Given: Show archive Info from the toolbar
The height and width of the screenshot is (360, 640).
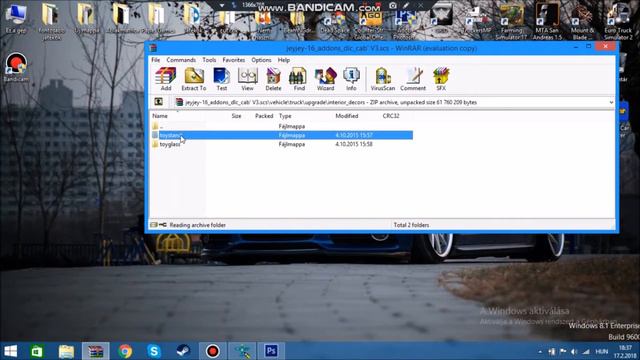Looking at the screenshot, I should pyautogui.click(x=351, y=79).
